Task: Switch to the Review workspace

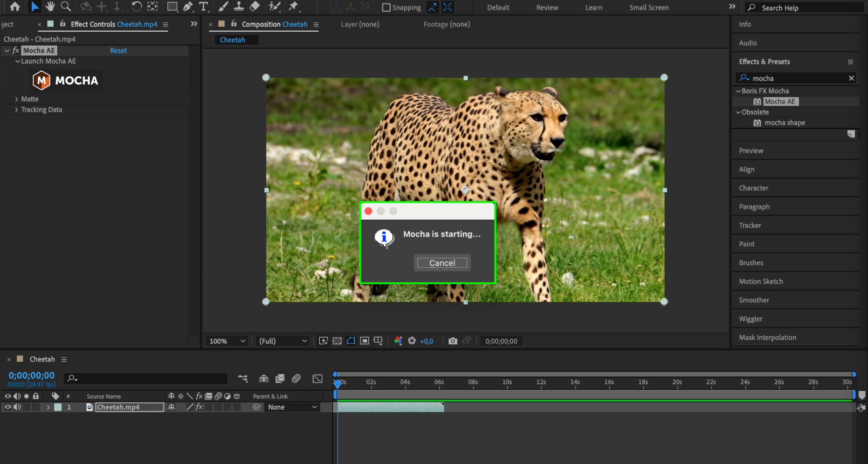Action: [547, 7]
